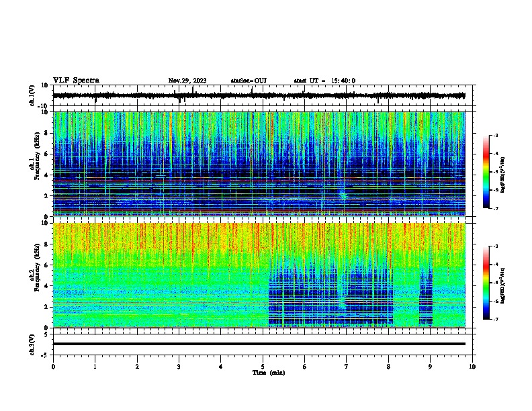Click the date 'Nov.29, 2023'
The width and height of the screenshot is (532, 411).
coord(187,81)
